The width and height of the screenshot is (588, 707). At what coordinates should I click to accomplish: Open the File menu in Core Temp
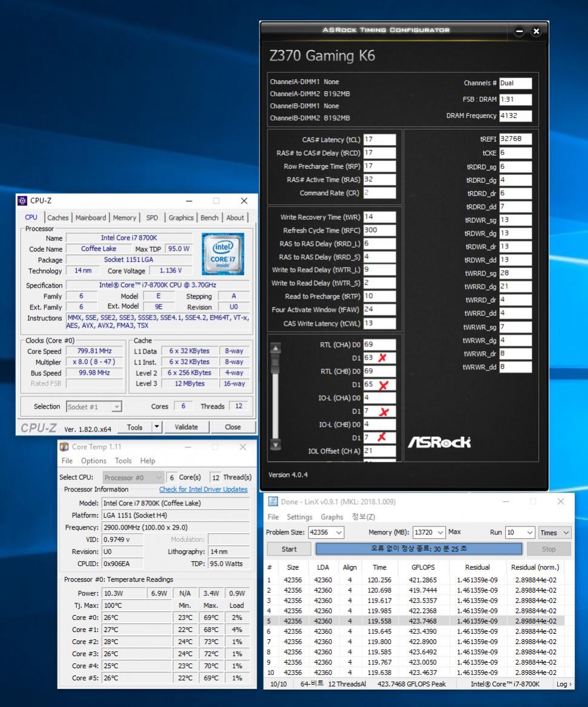coord(67,461)
